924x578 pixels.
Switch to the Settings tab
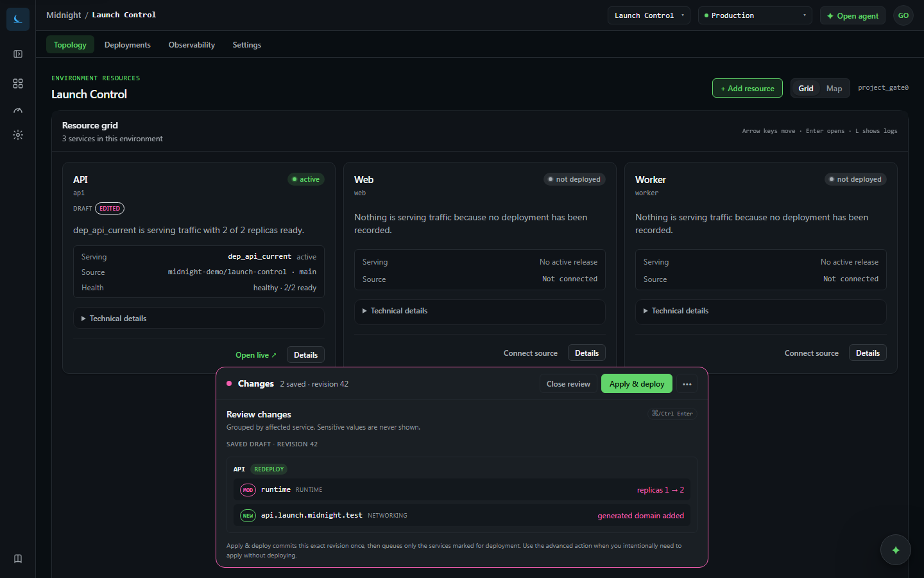[247, 45]
